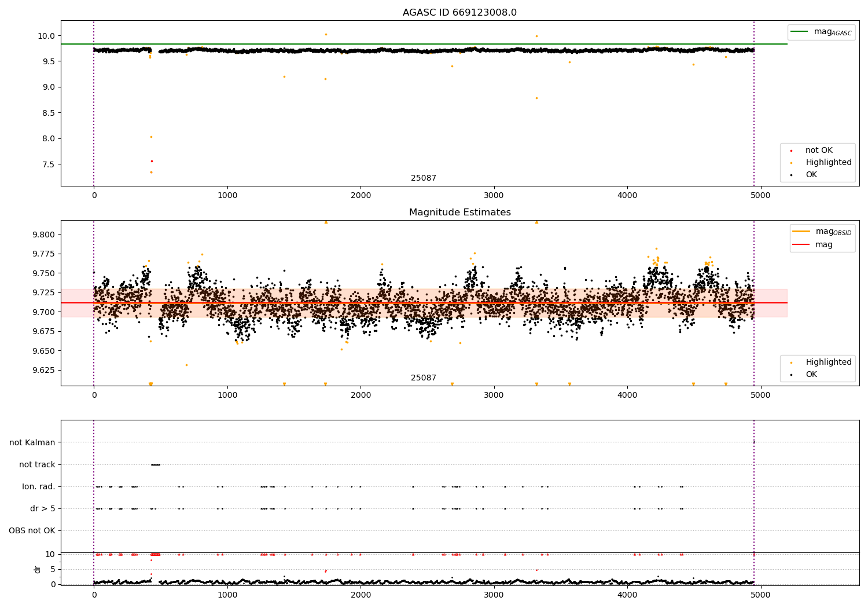Image resolution: width=868 pixels, height=608 pixels.
Task: Click the red 'not OK' legend marker
Action: [x=791, y=151]
